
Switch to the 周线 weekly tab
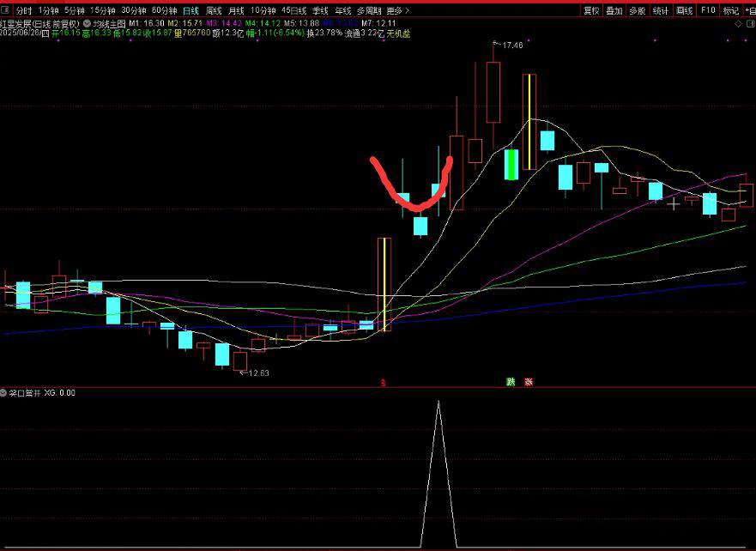click(x=214, y=11)
